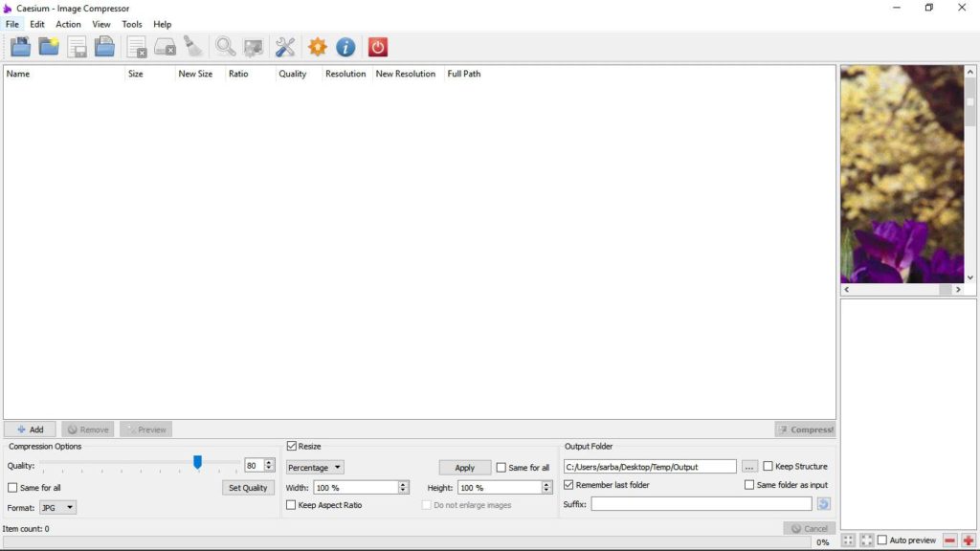Viewport: 980px width, 551px height.
Task: Open the Format JPG dropdown
Action: click(57, 507)
